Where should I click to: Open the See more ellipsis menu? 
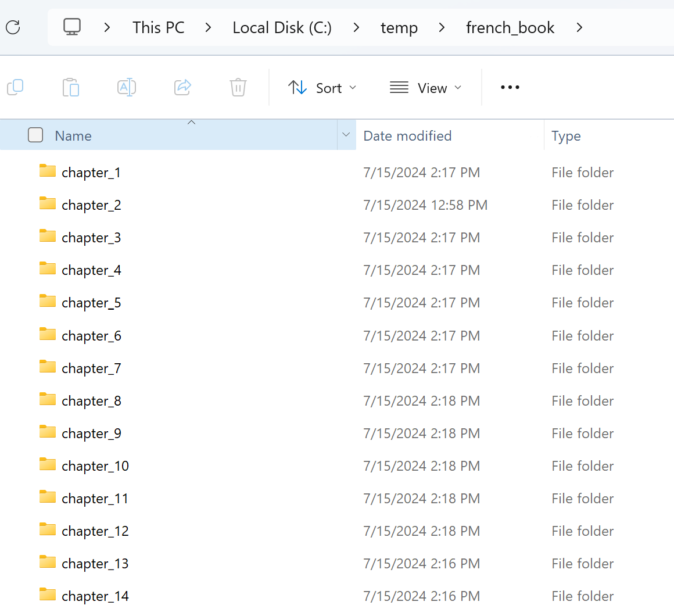click(510, 87)
